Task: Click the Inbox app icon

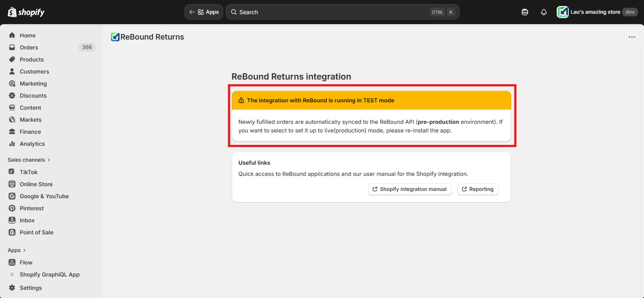Action: point(12,220)
